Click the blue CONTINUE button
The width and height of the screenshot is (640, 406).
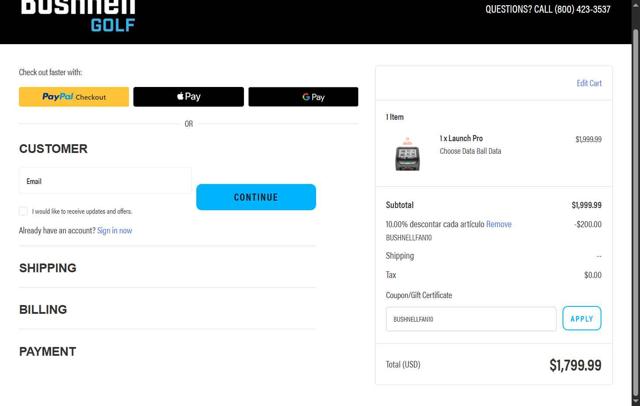pos(256,197)
